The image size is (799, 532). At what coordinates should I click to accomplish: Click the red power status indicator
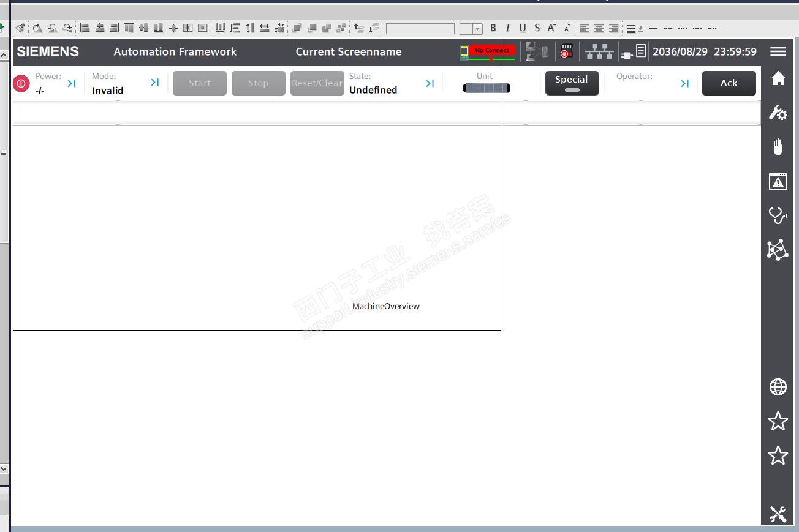(21, 83)
